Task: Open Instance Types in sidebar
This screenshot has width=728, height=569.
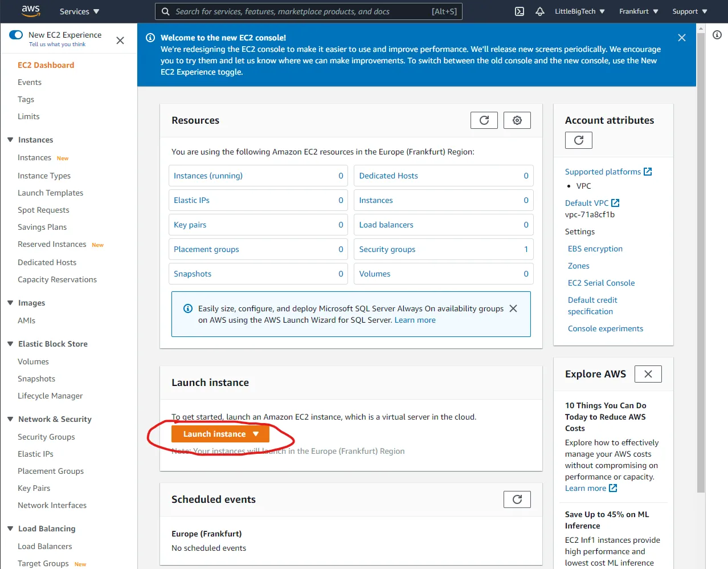Action: 44,176
